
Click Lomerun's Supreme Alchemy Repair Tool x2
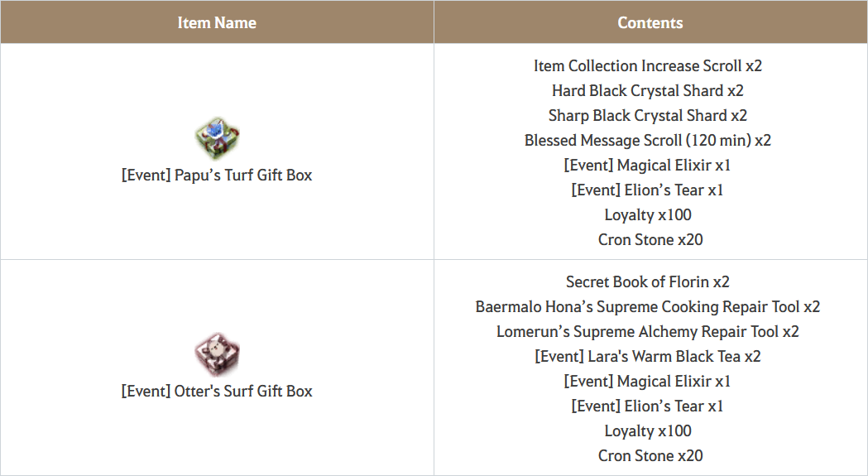(648, 332)
